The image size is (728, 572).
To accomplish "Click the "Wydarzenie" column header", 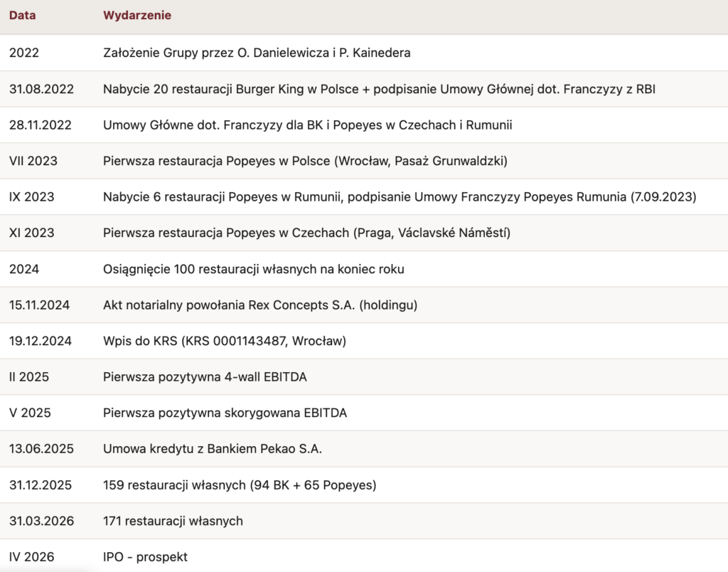I will click(136, 16).
